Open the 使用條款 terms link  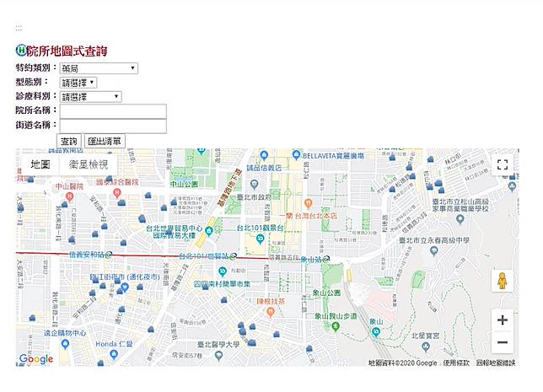click(x=456, y=362)
